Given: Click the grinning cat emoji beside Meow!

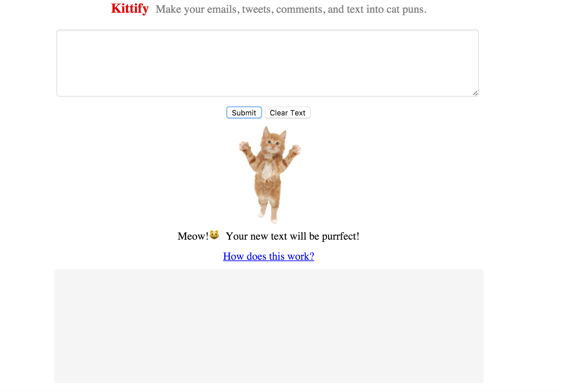Looking at the screenshot, I should [x=214, y=235].
